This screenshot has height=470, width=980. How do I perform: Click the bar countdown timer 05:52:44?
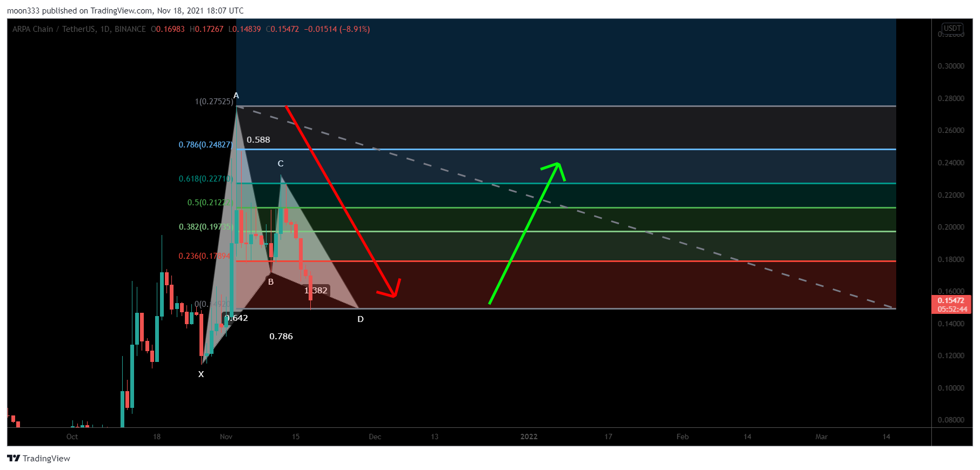pyautogui.click(x=952, y=310)
